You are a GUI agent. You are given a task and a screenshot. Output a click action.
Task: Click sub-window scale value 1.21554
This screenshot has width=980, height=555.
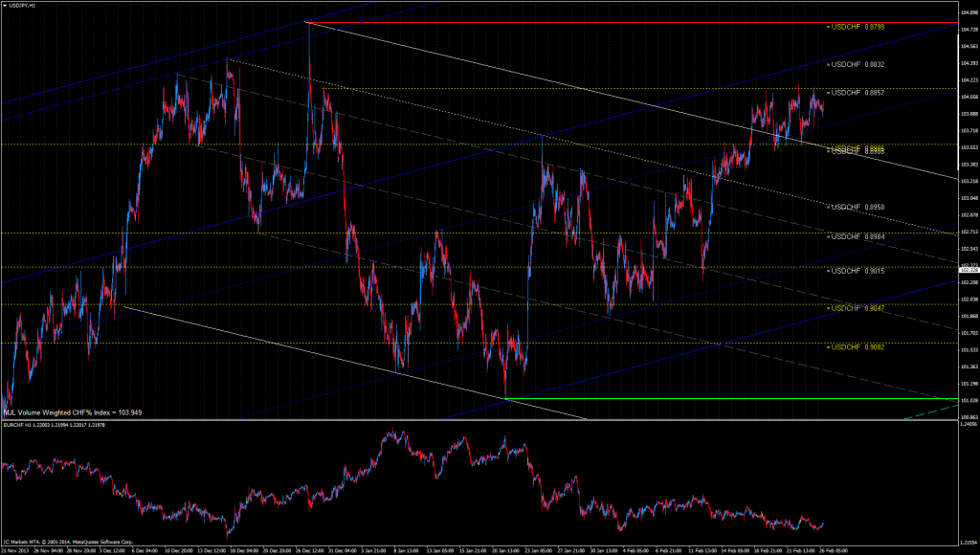pyautogui.click(x=969, y=542)
